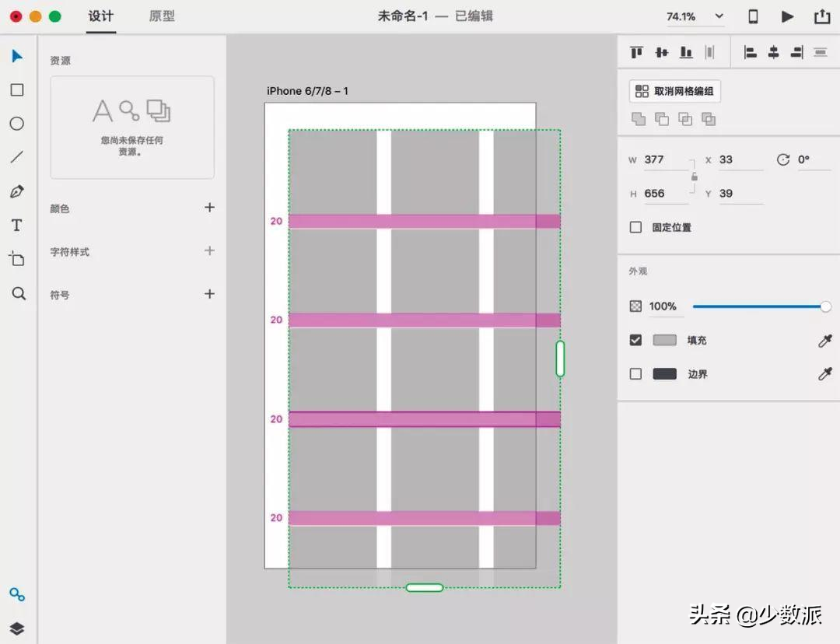This screenshot has width=840, height=644.
Task: Open the share export icon
Action: [822, 16]
